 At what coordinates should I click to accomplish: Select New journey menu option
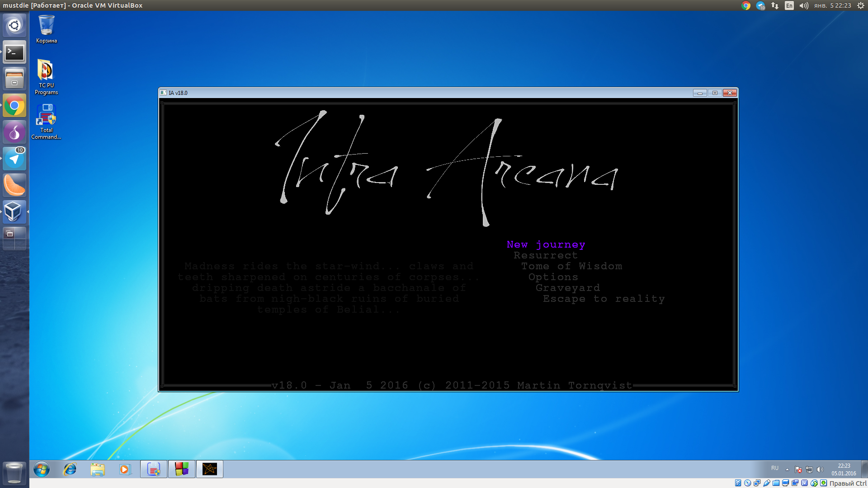coord(546,244)
